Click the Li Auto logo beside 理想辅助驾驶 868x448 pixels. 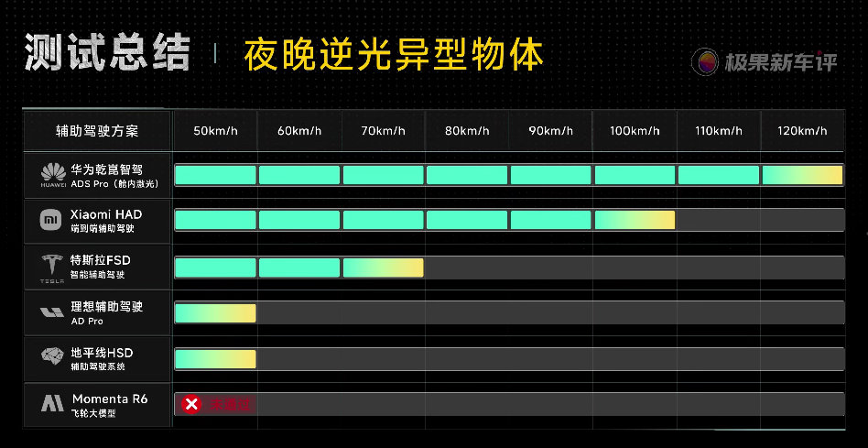52,312
